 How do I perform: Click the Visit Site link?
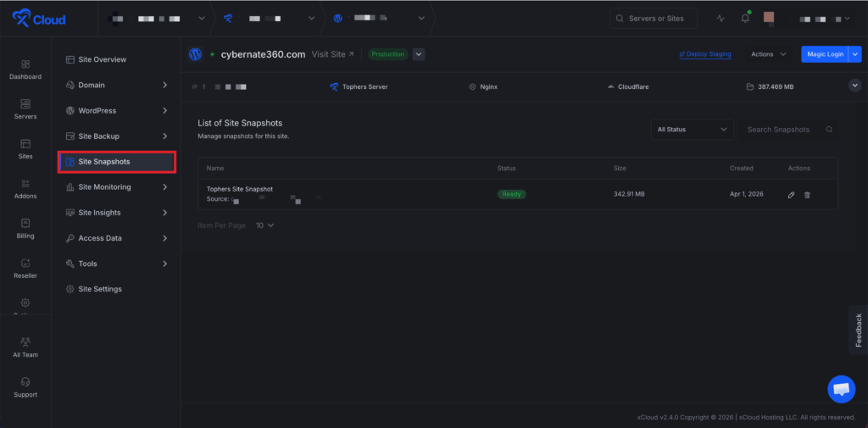coord(333,54)
